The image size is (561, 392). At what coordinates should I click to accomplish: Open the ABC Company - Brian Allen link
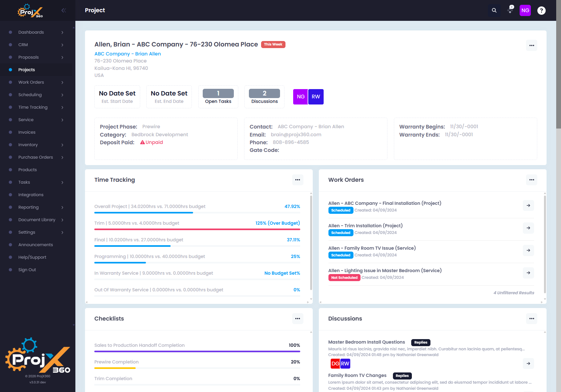pos(128,54)
